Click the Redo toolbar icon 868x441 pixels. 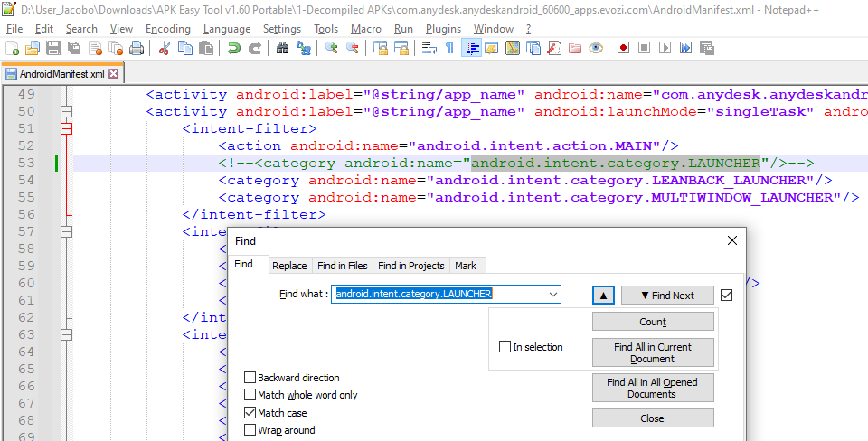pos(255,48)
